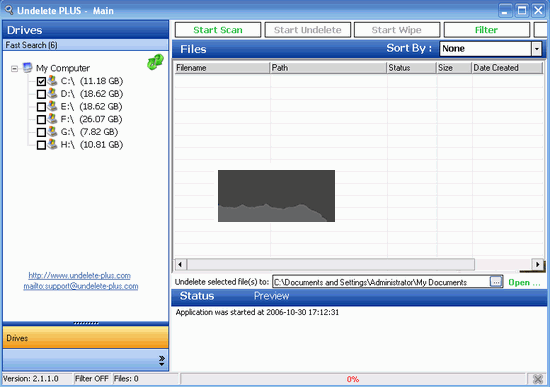Check the H:\ drive checkbox

[x=41, y=145]
